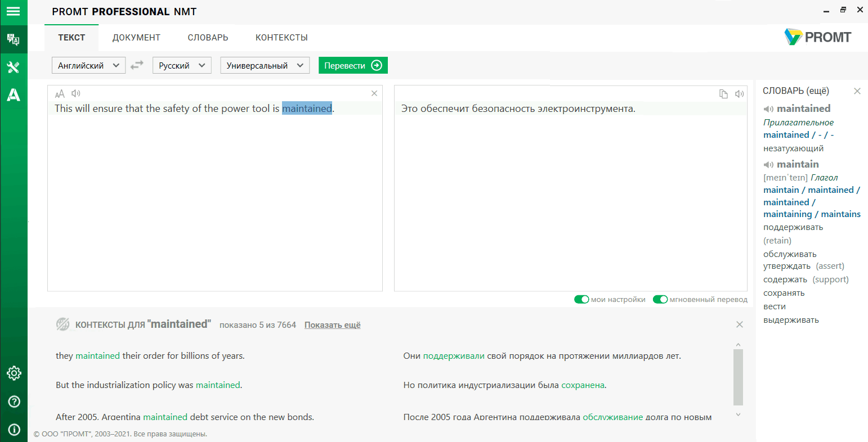The width and height of the screenshot is (868, 442).
Task: Open the tools wrench icon in sidebar
Action: coord(14,67)
